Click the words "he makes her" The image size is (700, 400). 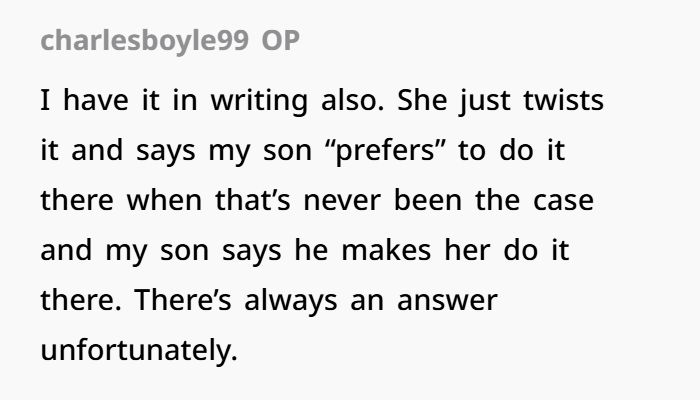392,250
